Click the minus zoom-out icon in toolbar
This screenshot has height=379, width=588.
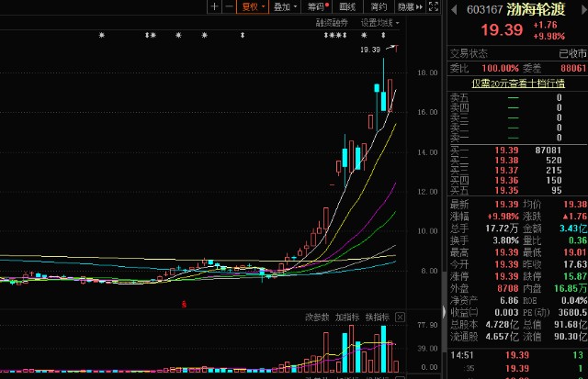228,6
